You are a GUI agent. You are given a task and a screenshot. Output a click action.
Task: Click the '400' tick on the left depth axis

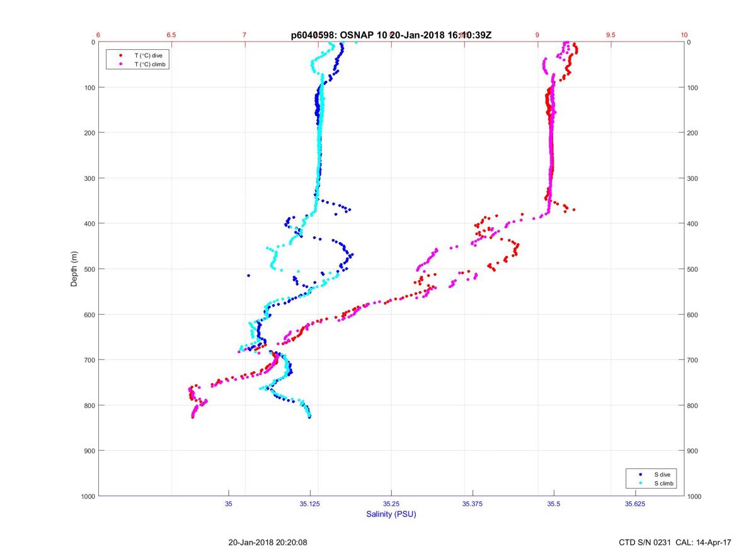[x=89, y=224]
